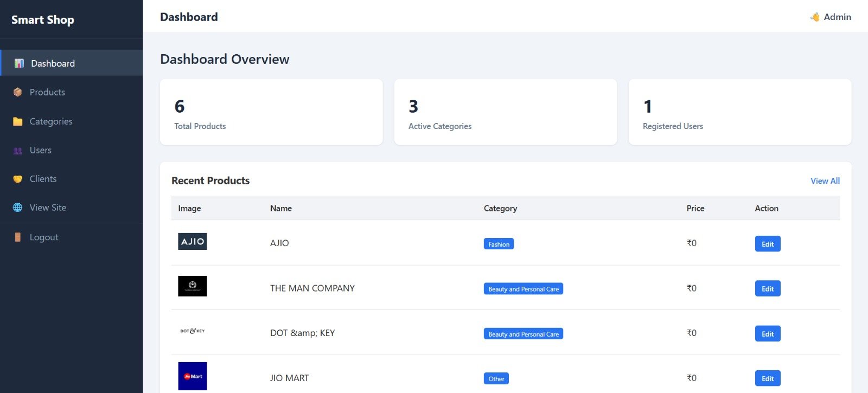Viewport: 868px width, 393px height.
Task: Open the Total Products stat card
Action: click(x=271, y=112)
